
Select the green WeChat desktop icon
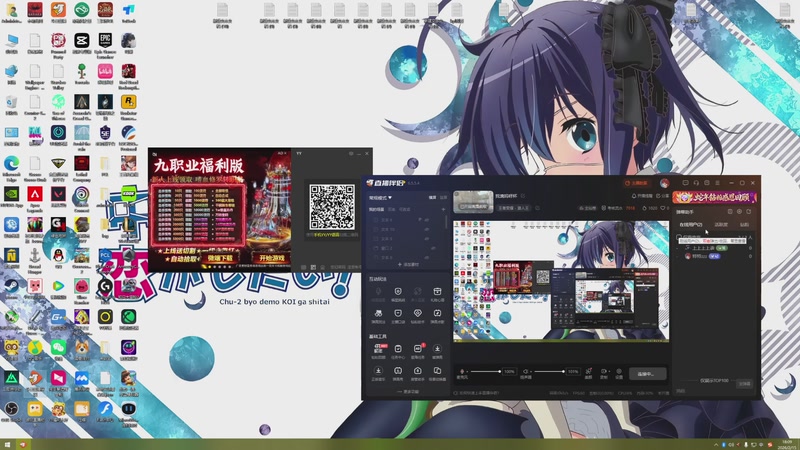58,347
